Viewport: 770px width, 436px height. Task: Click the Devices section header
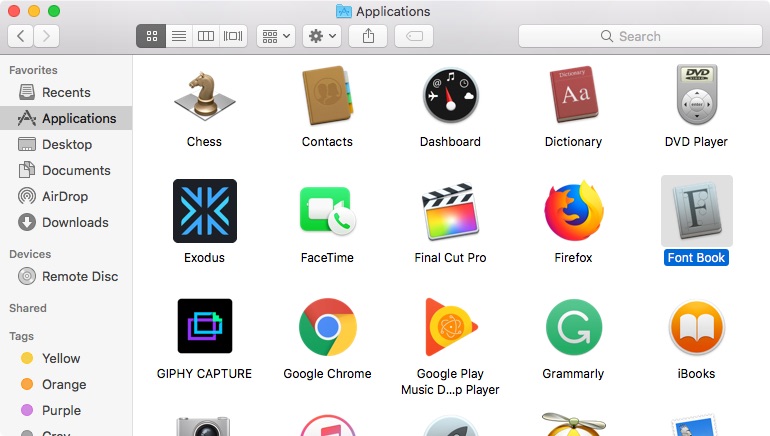[x=30, y=254]
